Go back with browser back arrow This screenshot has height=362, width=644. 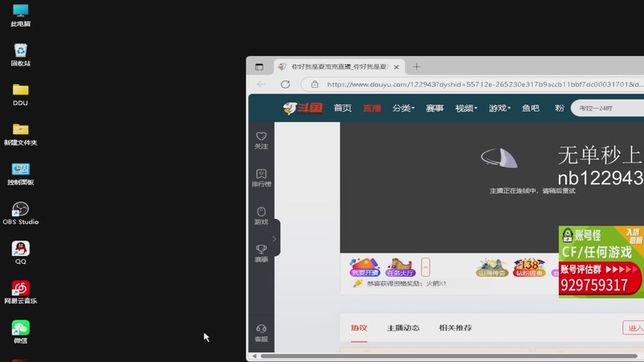click(x=261, y=84)
